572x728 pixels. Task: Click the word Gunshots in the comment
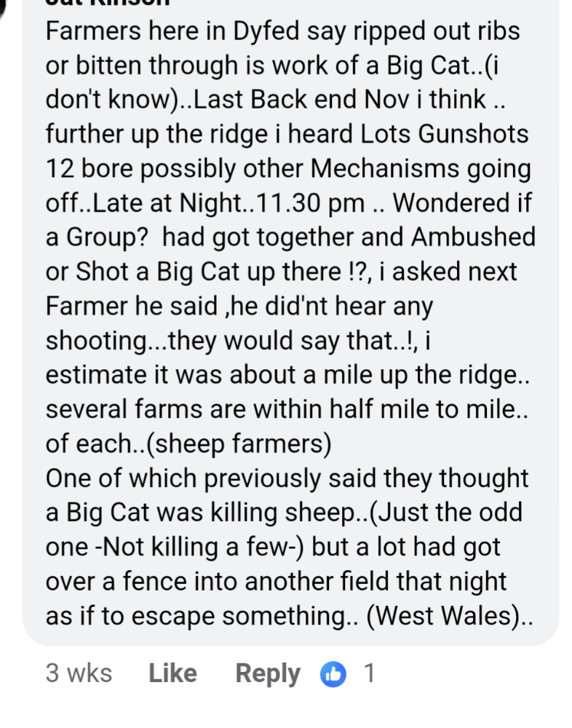point(473,135)
